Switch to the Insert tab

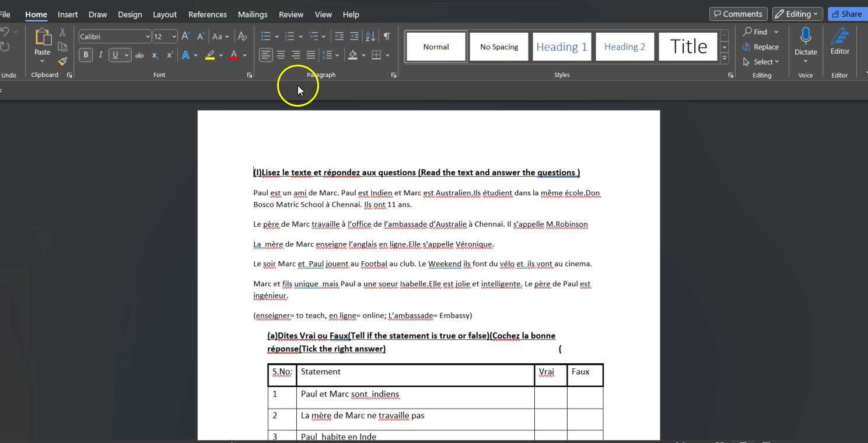coord(68,14)
